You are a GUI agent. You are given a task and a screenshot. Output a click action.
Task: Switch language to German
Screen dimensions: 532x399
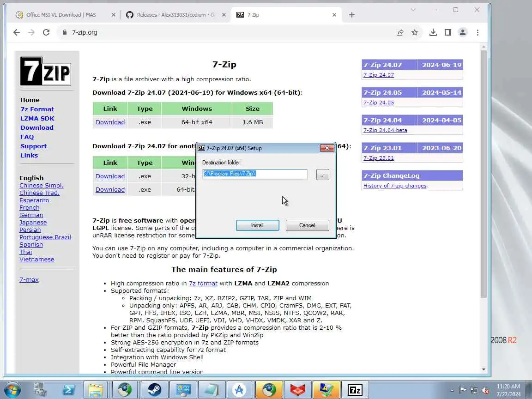tap(31, 215)
